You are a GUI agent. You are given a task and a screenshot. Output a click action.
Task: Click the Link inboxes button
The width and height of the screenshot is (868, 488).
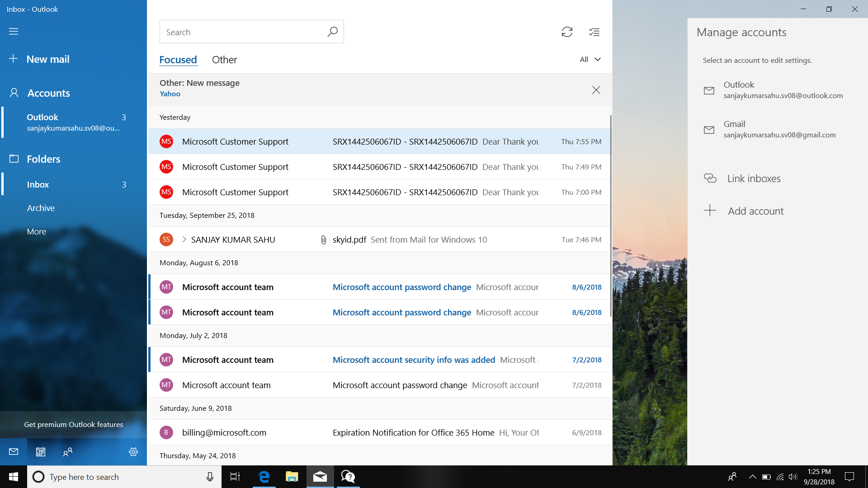pos(754,178)
